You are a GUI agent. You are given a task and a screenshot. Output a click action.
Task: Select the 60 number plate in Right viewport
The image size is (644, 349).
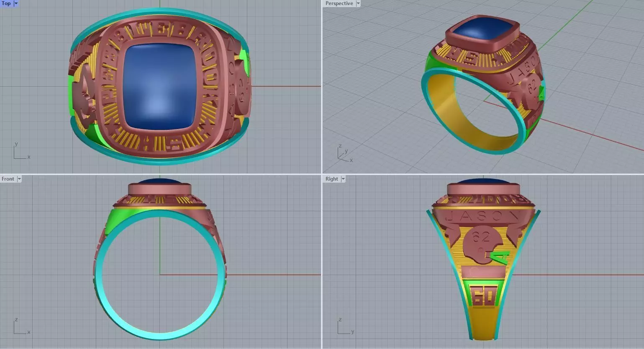(484, 296)
